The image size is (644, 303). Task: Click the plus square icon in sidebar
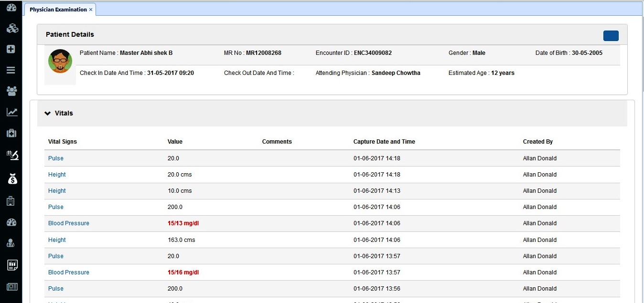point(11,49)
